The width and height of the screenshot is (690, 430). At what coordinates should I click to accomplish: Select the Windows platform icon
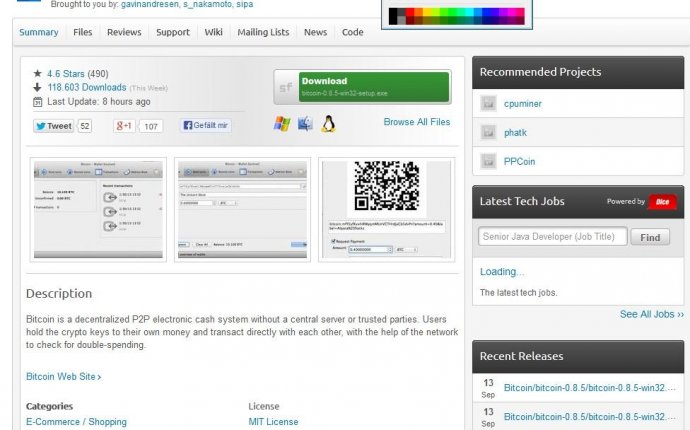[x=282, y=124]
